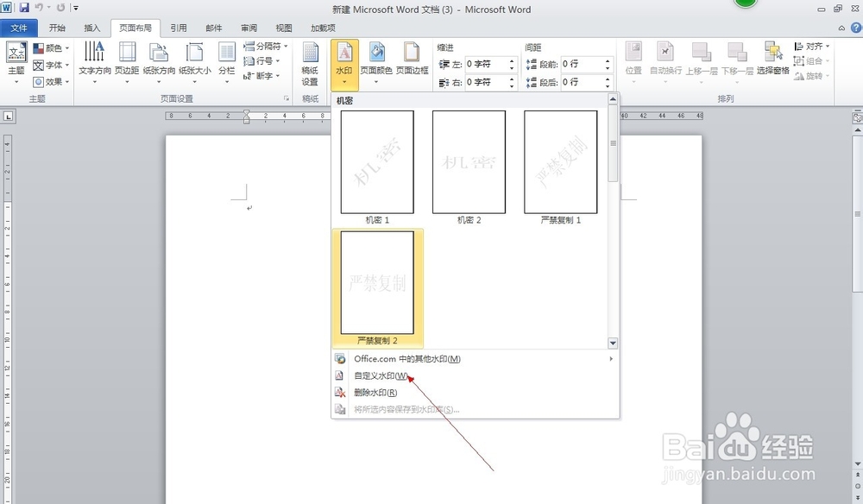This screenshot has width=863, height=504.
Task: Select the 分栏 (Columns) icon
Action: pos(228,63)
